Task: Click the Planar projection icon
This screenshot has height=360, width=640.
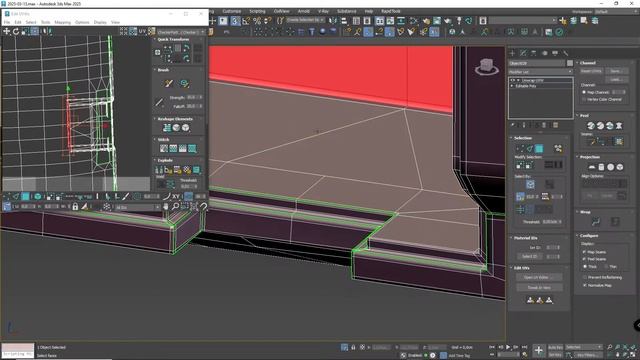Action: 591,167
